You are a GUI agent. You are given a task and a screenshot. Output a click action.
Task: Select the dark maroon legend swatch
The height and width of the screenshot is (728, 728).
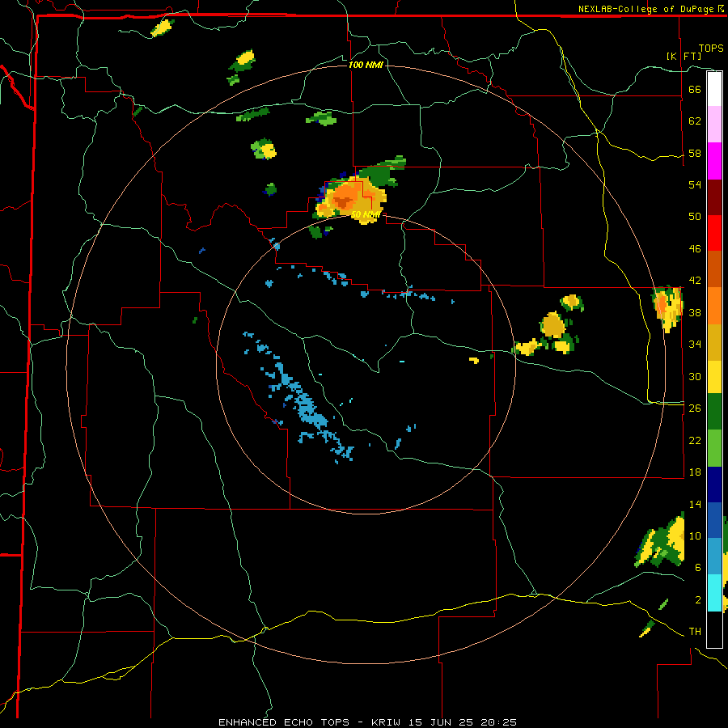(x=714, y=197)
